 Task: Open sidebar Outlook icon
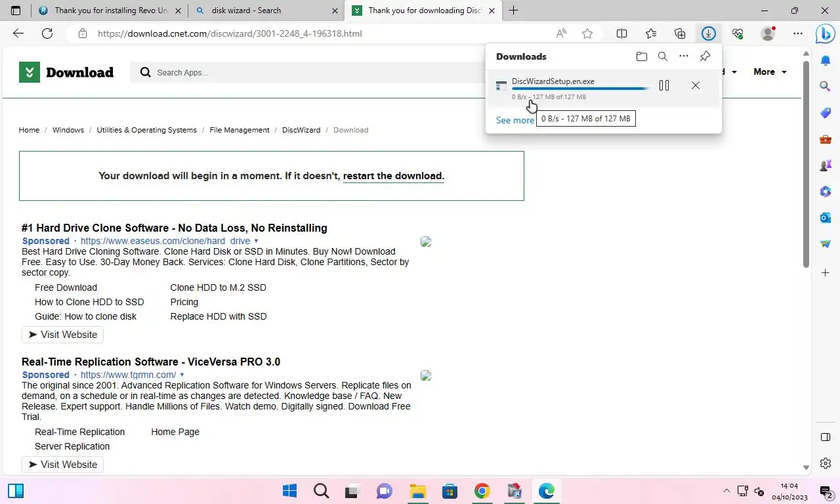(x=826, y=218)
